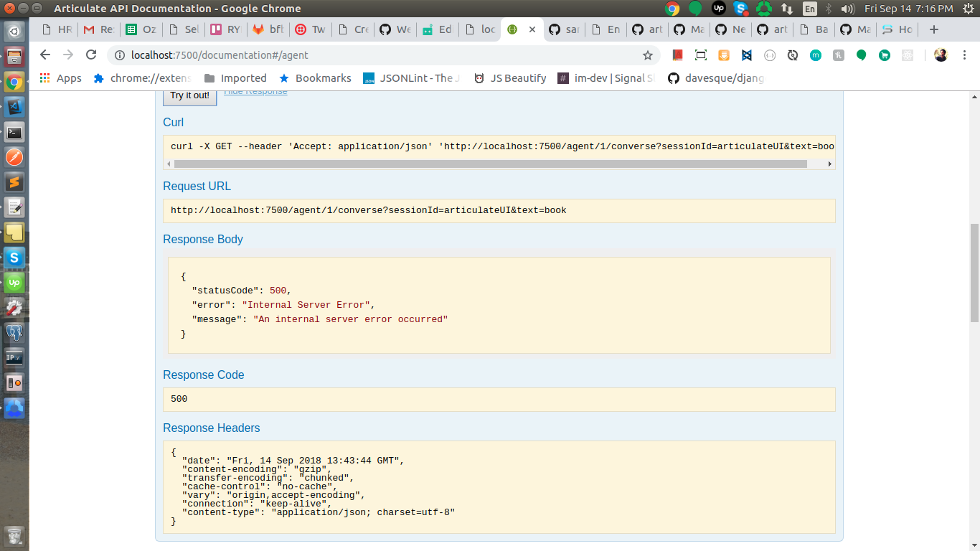980x551 pixels.
Task: Switch to the 'Ho' tab
Action: (x=897, y=29)
